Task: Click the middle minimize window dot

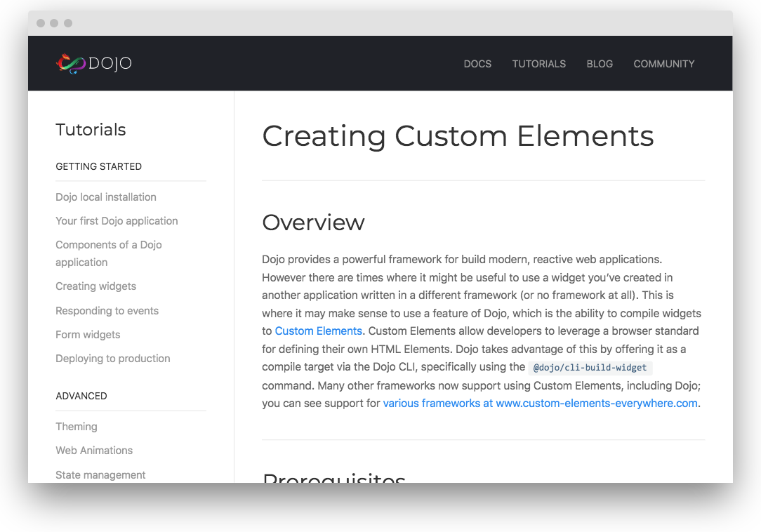Action: (54, 23)
